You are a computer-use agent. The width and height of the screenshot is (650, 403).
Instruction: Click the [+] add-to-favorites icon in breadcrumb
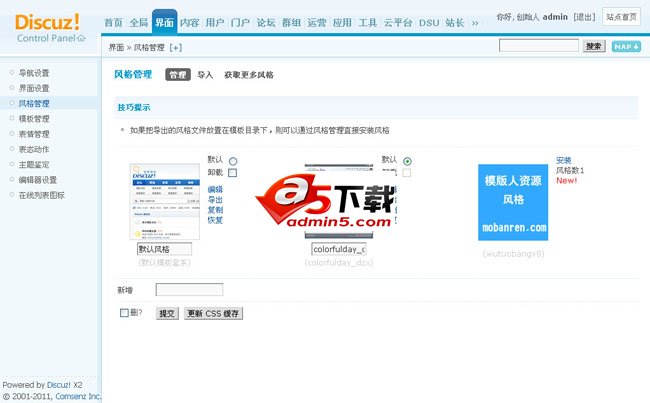(176, 48)
